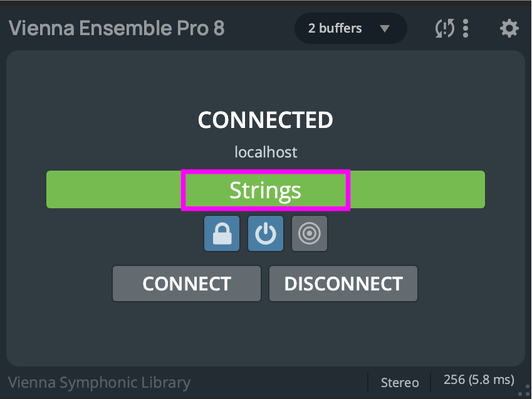Image resolution: width=532 pixels, height=399 pixels.
Task: Click the arrow beside 2 buffers
Action: pos(385,28)
